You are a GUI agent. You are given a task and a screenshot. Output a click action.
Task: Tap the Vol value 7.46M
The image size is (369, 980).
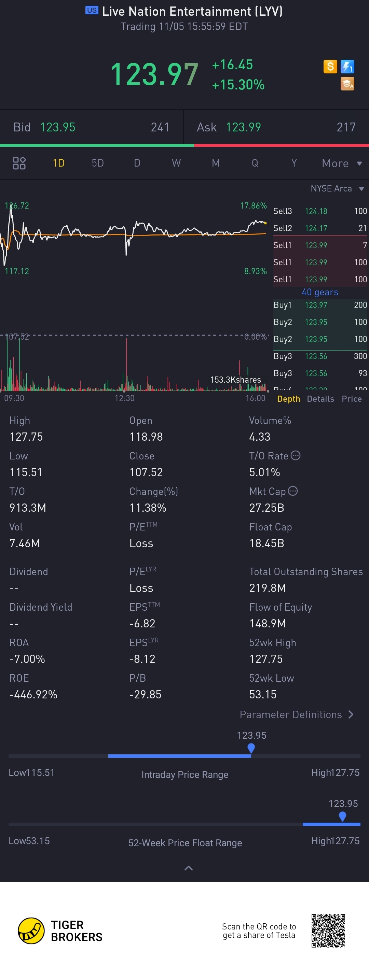coord(25,543)
